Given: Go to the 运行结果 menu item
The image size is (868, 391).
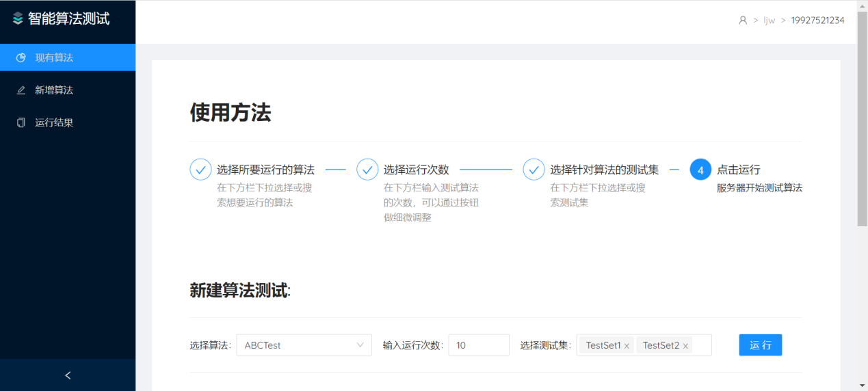Looking at the screenshot, I should pos(54,123).
